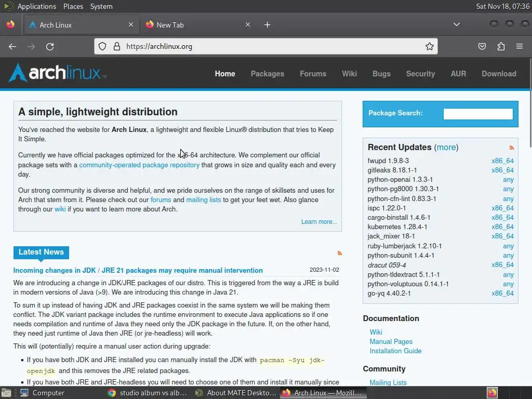Open the Save to Pocket icon
This screenshot has height=399, width=532.
482,46
